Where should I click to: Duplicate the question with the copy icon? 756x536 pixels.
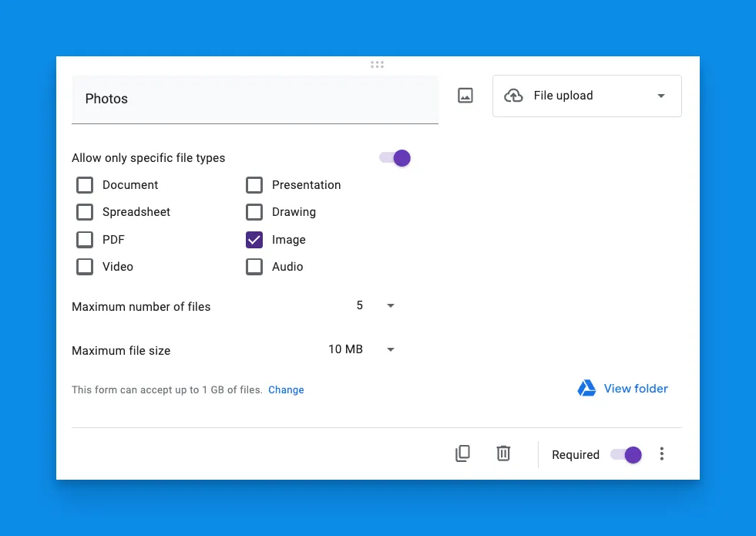click(462, 453)
